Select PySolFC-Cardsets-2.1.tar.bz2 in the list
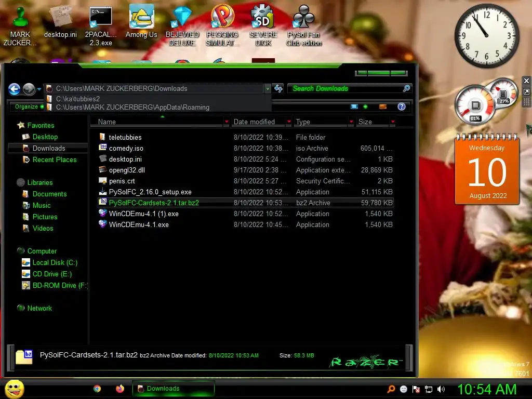The height and width of the screenshot is (399, 532). pos(246,203)
